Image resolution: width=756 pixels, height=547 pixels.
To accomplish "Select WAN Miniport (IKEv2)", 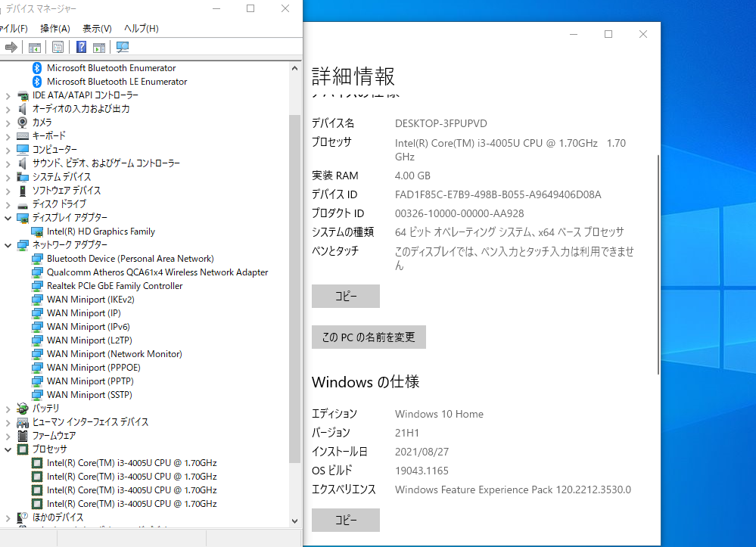I will coord(91,300).
